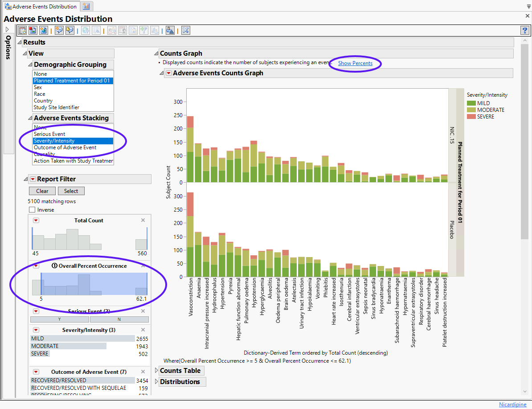532x409 pixels.
Task: Click the yellow sticky notes comment icon
Action: (x=70, y=30)
